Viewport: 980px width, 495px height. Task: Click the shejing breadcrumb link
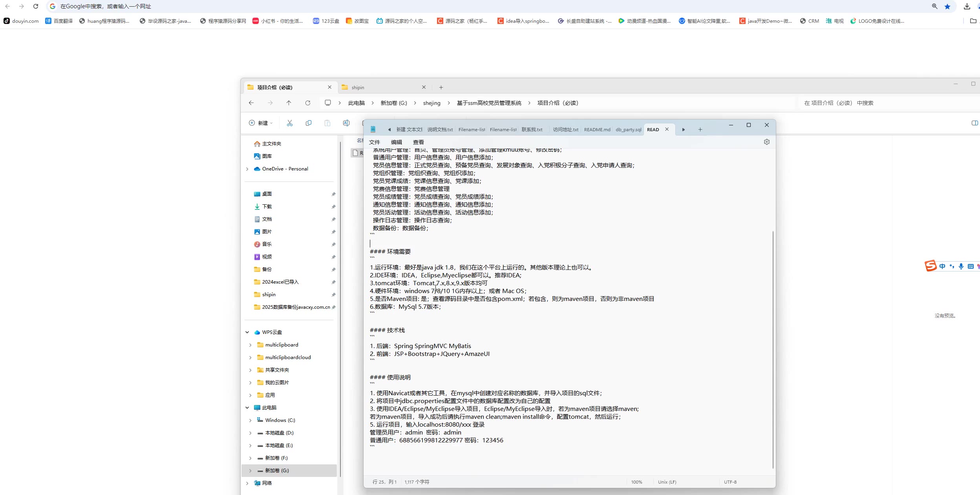click(431, 103)
